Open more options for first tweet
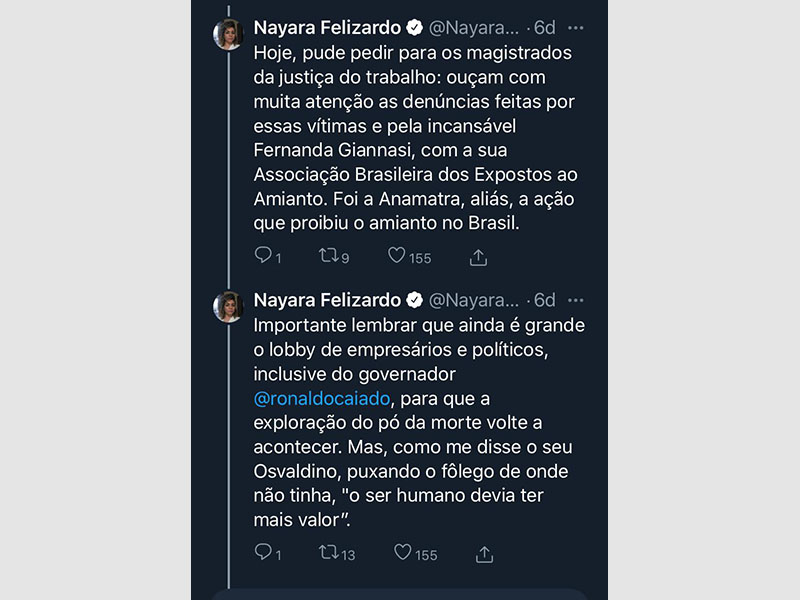This screenshot has height=600, width=800. 575,27
